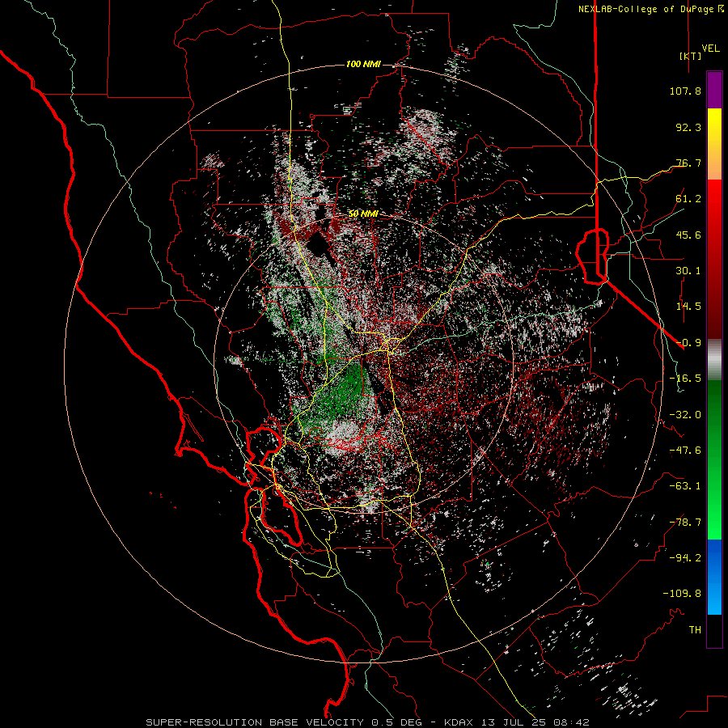Click the thick red lake outline on the map
Screen dimensions: 728x728
point(592,256)
